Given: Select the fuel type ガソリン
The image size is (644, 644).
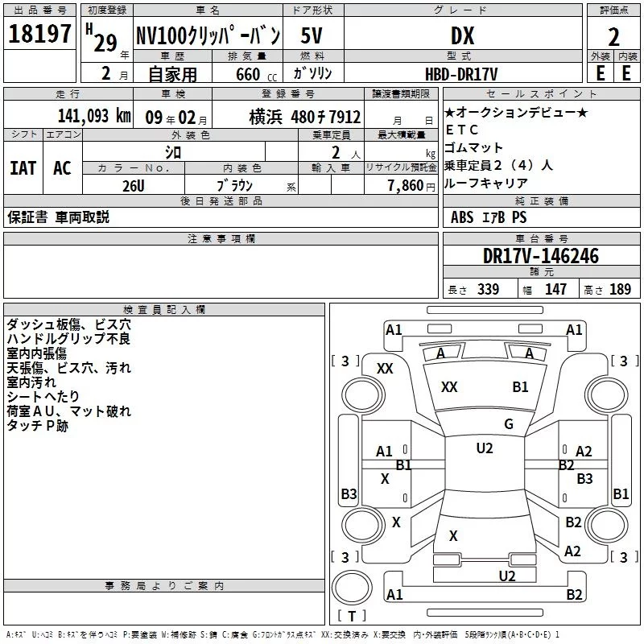Looking at the screenshot, I should point(312,73).
